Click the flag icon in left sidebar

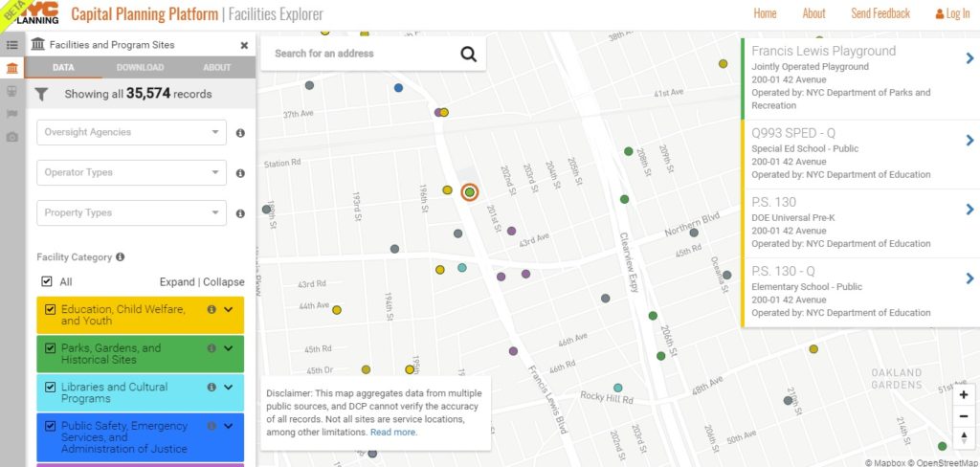click(12, 114)
